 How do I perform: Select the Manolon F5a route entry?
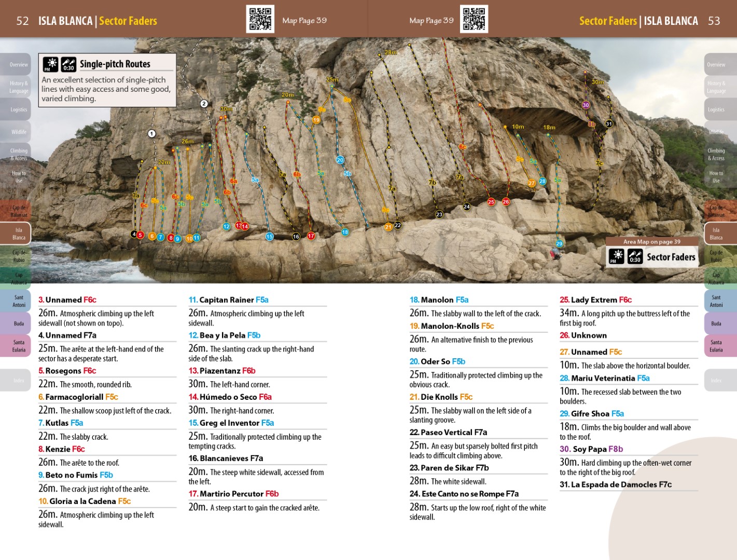tap(439, 300)
